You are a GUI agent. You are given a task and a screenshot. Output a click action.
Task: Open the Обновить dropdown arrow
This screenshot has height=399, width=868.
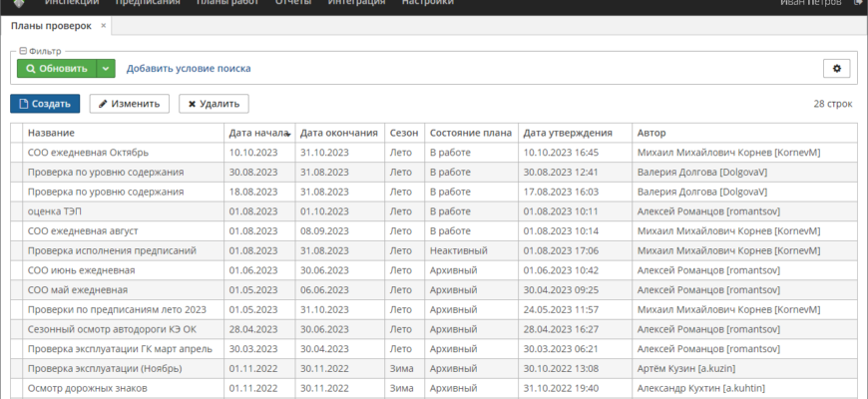(x=106, y=69)
